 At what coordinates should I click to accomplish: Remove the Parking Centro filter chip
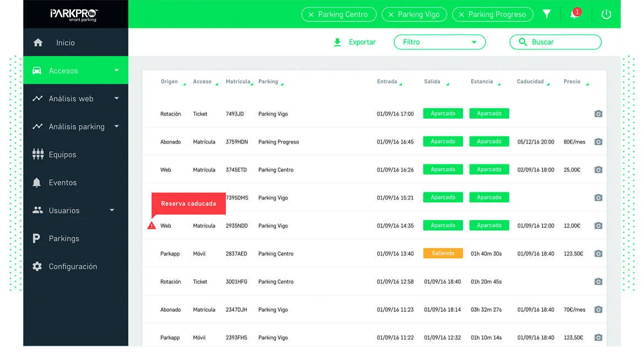[311, 15]
